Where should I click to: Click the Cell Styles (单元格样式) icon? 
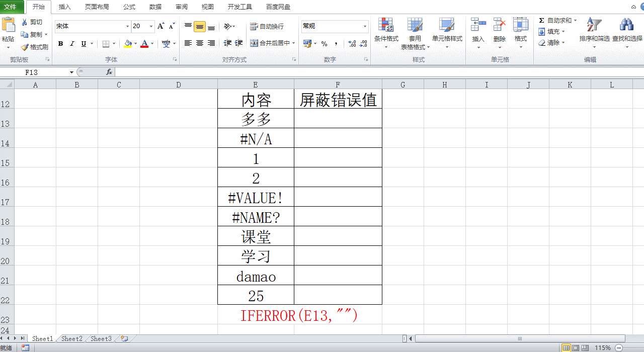click(447, 25)
